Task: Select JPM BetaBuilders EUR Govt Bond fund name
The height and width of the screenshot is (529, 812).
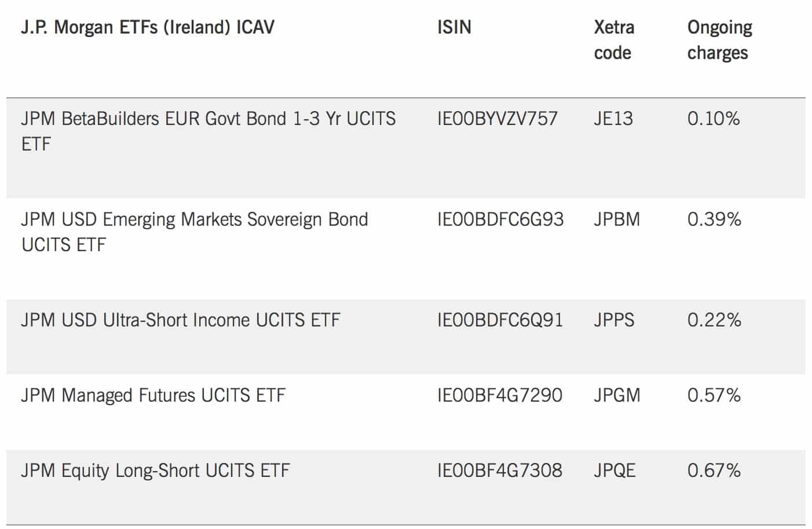Action: coord(208,131)
